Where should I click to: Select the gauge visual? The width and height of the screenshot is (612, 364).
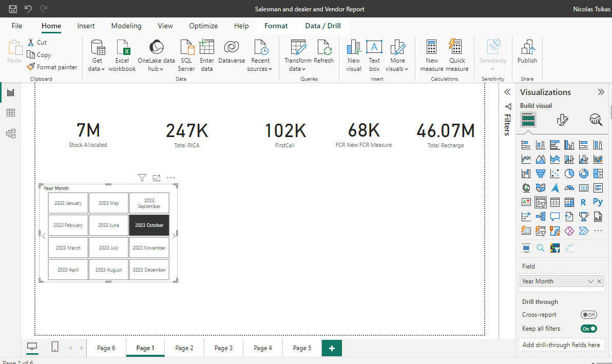pyautogui.click(x=569, y=188)
